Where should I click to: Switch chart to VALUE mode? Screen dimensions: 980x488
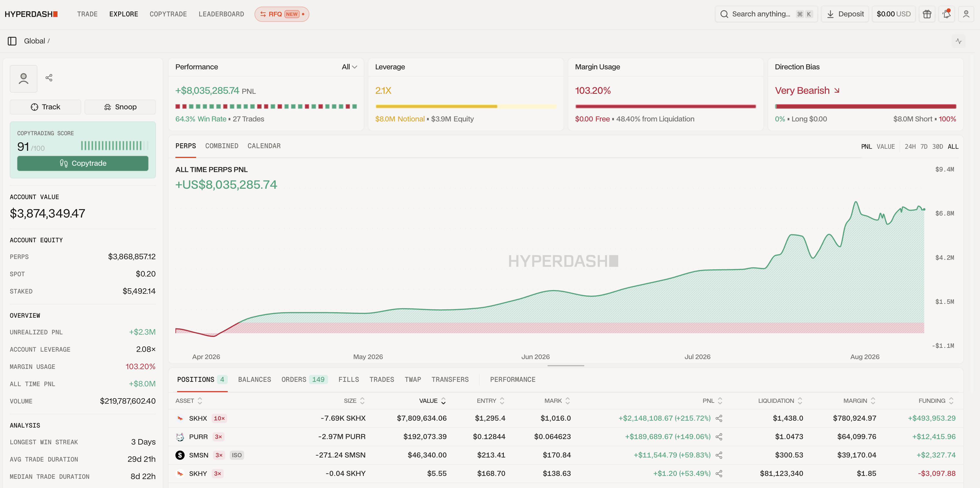coord(886,146)
